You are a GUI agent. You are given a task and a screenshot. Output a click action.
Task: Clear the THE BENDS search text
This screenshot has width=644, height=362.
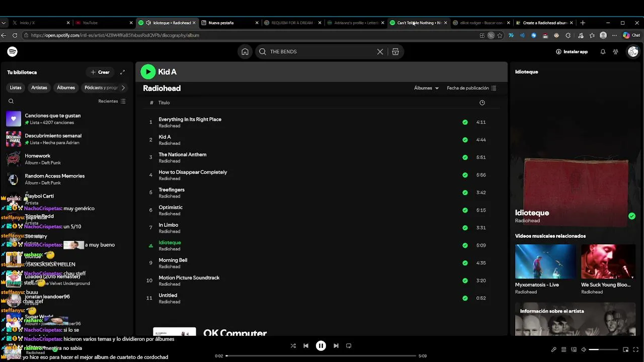click(380, 52)
